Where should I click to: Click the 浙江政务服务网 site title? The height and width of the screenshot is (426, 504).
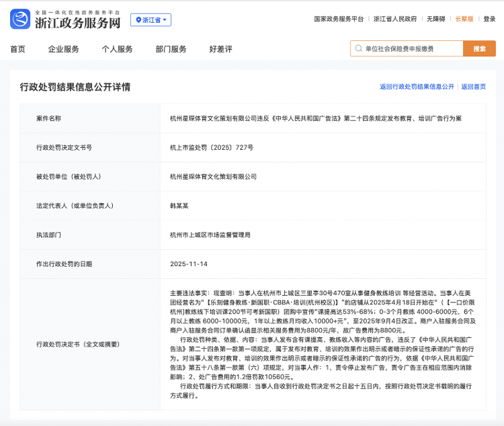[x=77, y=23]
